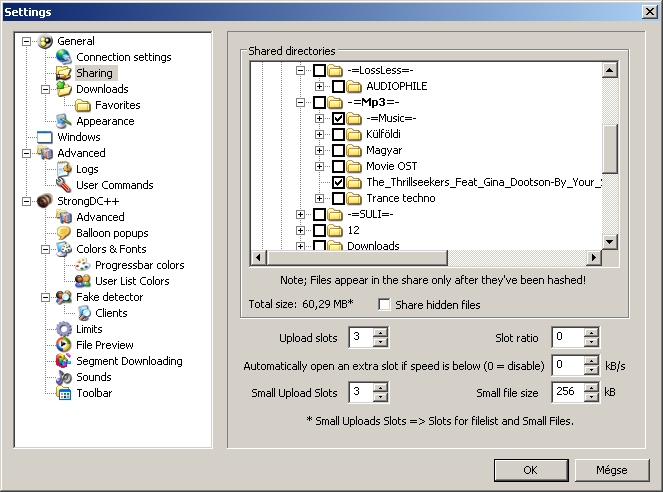Collapse the Advanced tree section
Screen dimensions: 663x492
click(x=27, y=153)
